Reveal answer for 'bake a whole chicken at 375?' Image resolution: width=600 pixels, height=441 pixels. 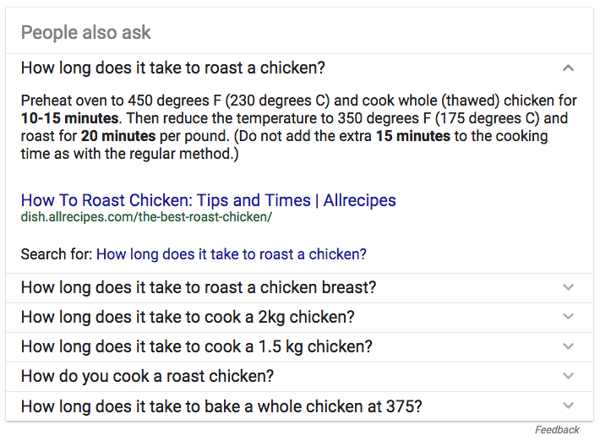click(x=221, y=407)
